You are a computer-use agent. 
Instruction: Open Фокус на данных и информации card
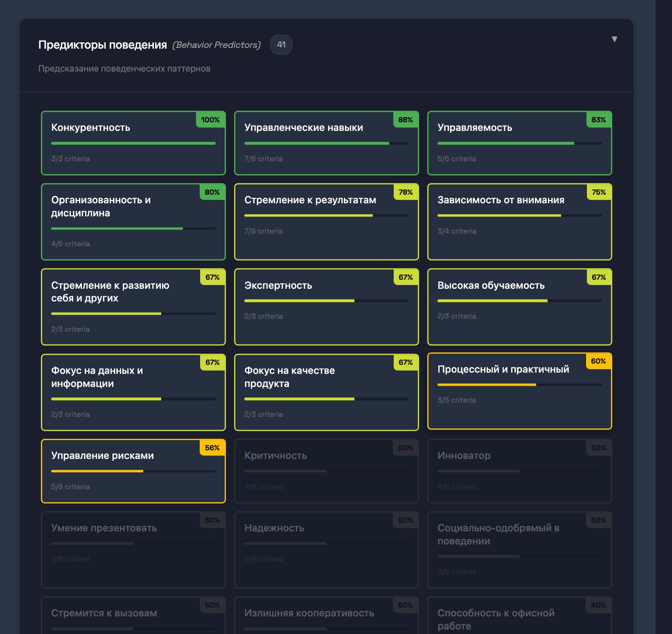point(133,392)
